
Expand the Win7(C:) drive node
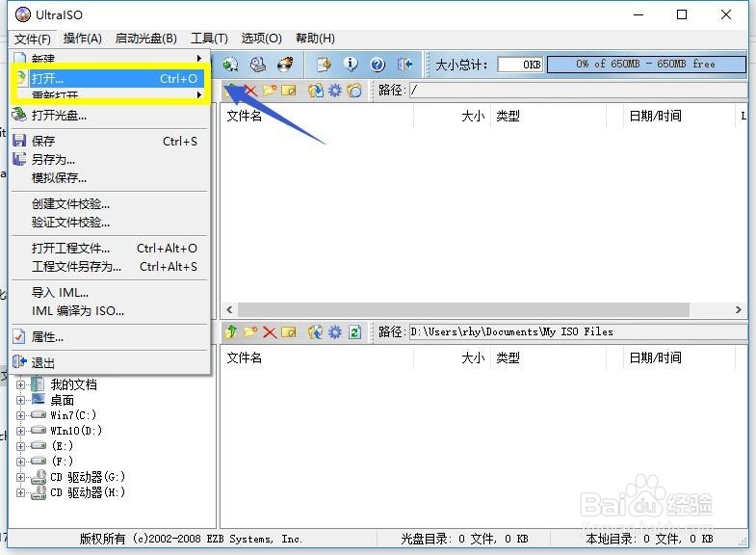[x=20, y=415]
